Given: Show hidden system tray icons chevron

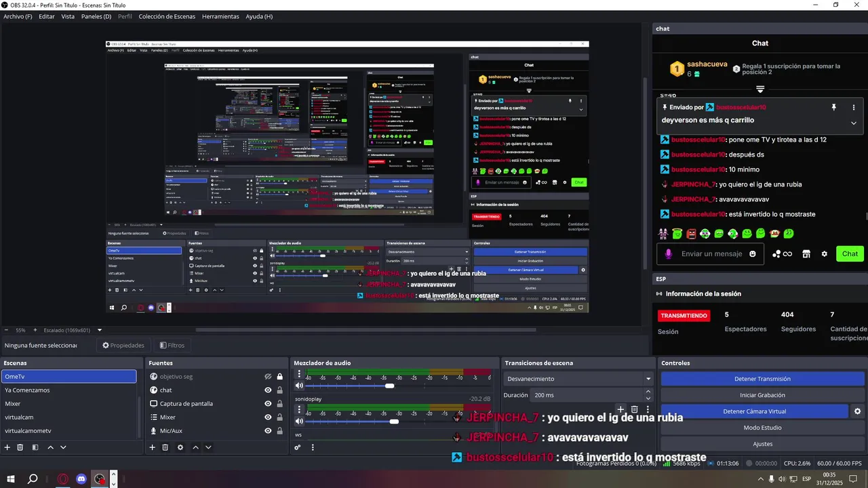Looking at the screenshot, I should [x=760, y=479].
